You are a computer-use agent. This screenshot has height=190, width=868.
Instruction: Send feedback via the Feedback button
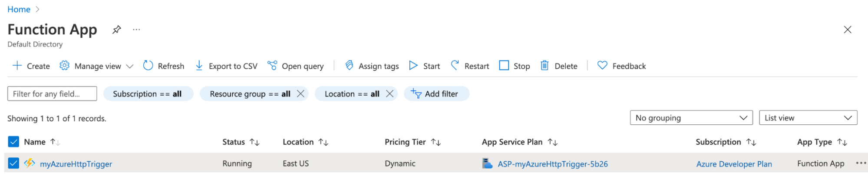pos(622,66)
